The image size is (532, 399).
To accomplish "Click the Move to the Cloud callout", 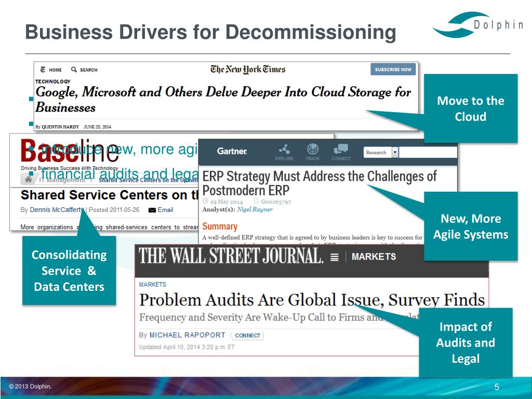I will point(471,109).
